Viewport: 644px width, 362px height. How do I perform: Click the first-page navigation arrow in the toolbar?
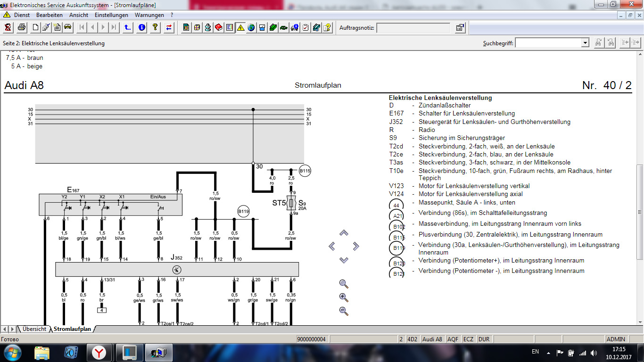82,27
